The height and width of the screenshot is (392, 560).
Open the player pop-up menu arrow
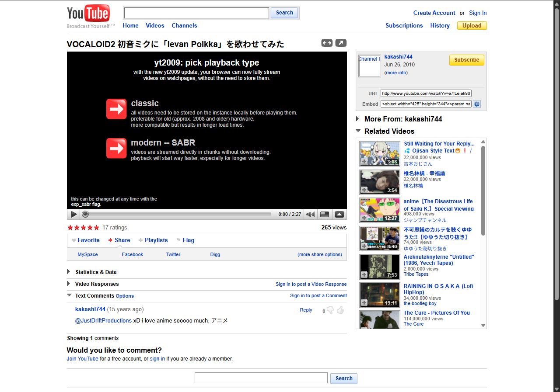tap(339, 214)
